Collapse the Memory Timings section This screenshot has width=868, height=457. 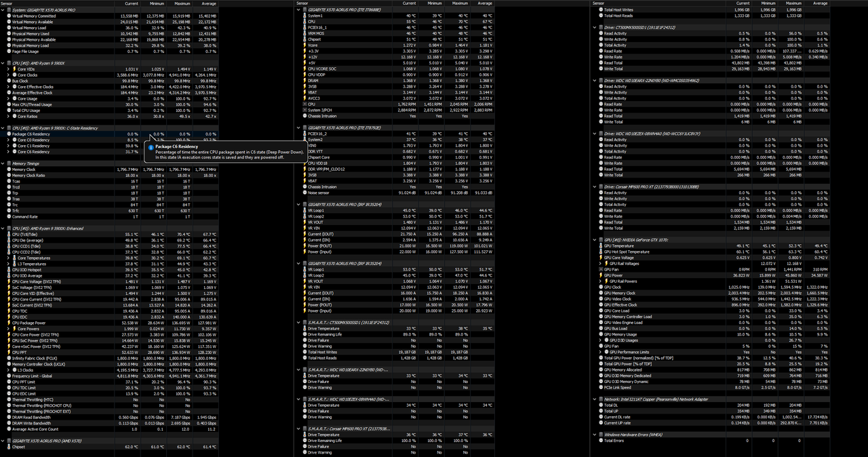(x=3, y=163)
